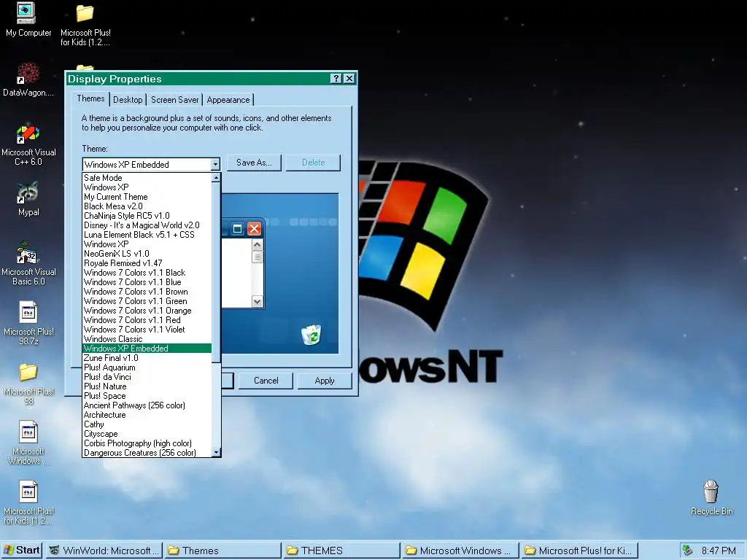747x560 pixels.
Task: Choose Corbis Photography (high color) theme
Action: tap(147, 443)
